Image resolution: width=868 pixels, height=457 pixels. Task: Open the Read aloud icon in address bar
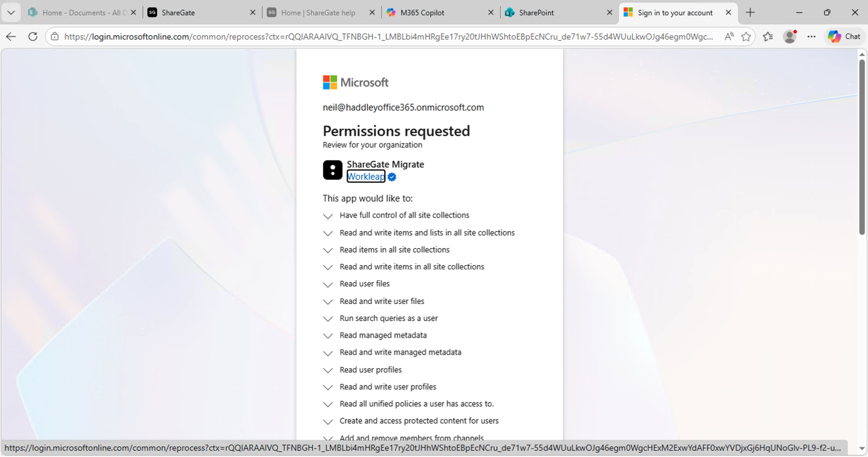729,36
